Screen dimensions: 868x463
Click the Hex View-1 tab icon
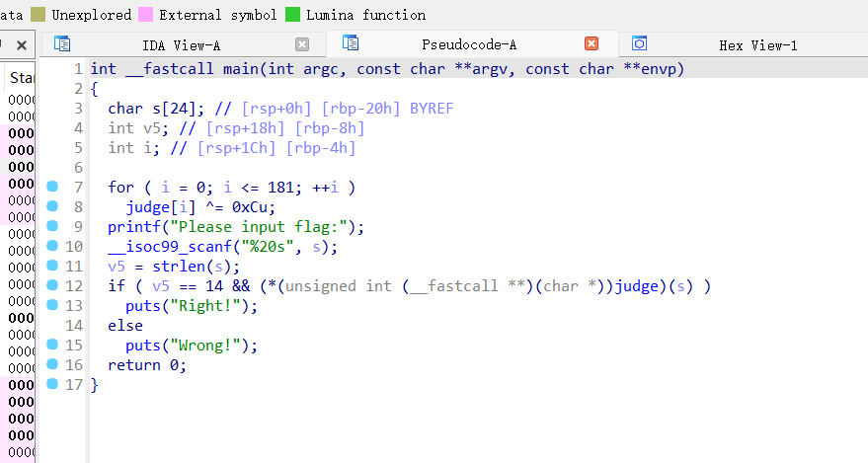click(639, 43)
